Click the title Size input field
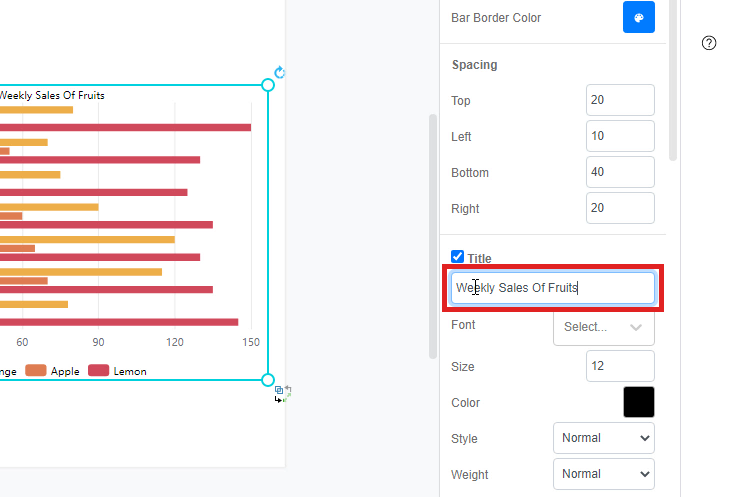 620,366
